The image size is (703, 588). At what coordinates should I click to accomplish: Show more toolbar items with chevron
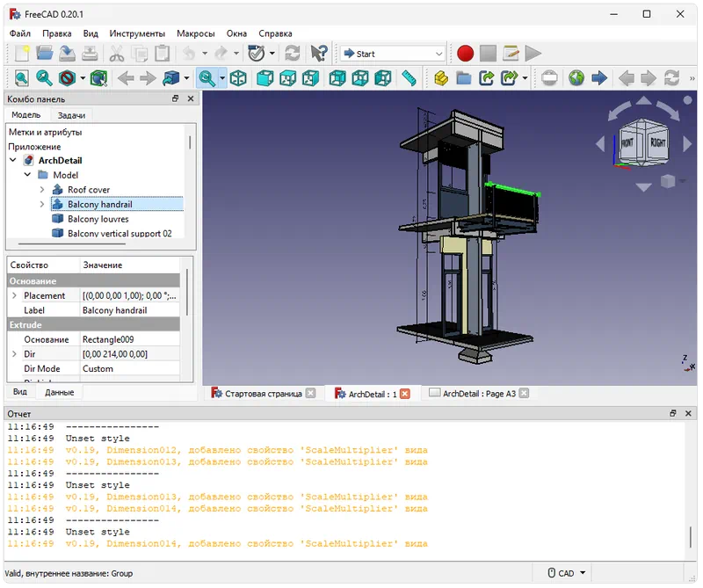(692, 78)
